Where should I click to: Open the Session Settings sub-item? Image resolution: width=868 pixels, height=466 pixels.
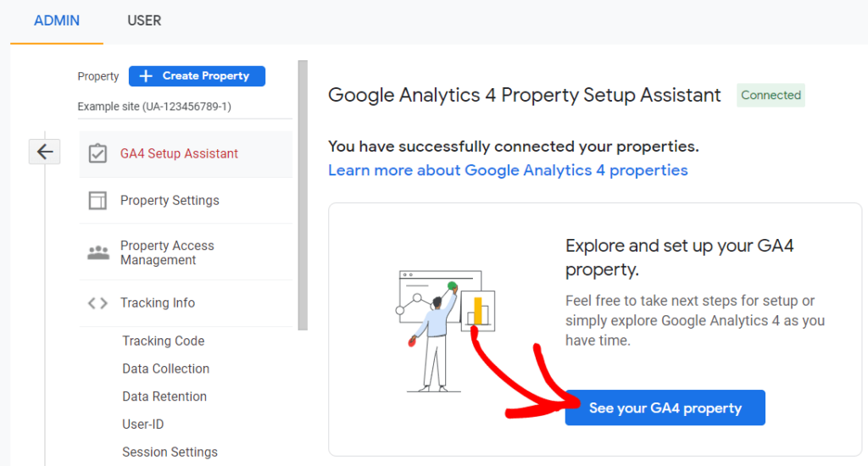tap(170, 452)
